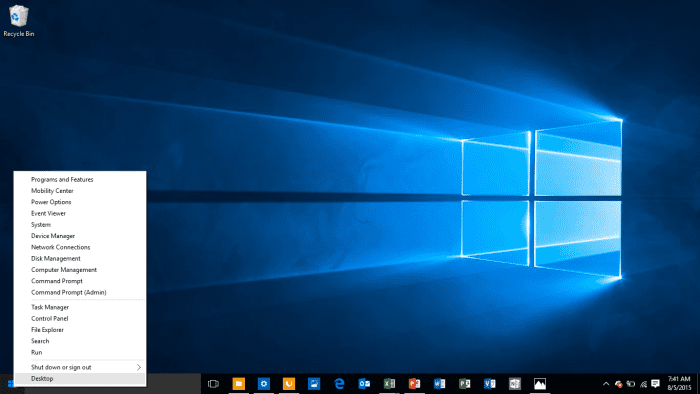Open the orange U app on taskbar
The width and height of the screenshot is (700, 394).
point(289,384)
